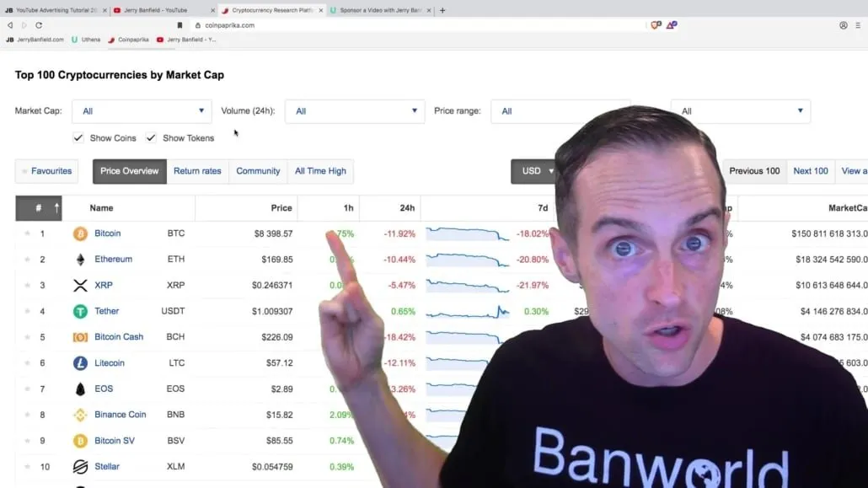Click the EOS coin logo
Viewport: 868px width, 488px height.
pyautogui.click(x=80, y=389)
